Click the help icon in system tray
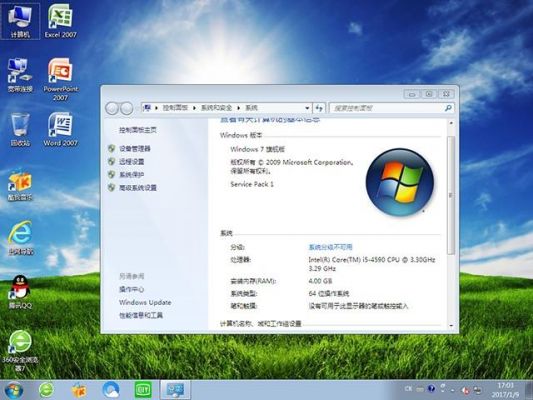Image resolution: width=533 pixels, height=400 pixels. pos(431,389)
